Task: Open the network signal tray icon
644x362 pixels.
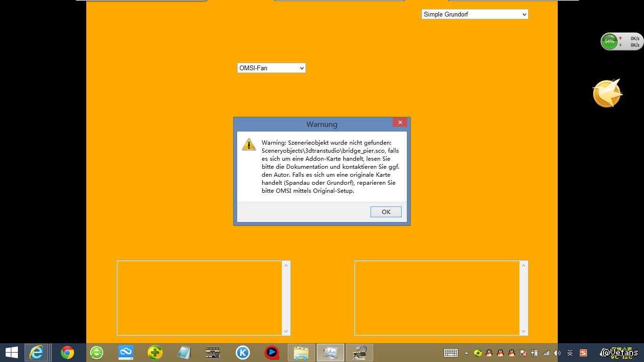Action: point(546,353)
